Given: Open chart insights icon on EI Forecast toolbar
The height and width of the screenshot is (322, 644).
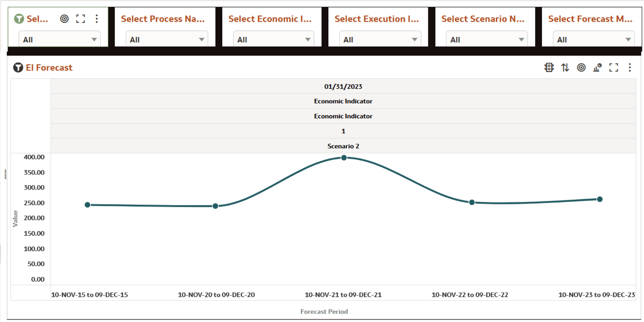Looking at the screenshot, I should 597,67.
